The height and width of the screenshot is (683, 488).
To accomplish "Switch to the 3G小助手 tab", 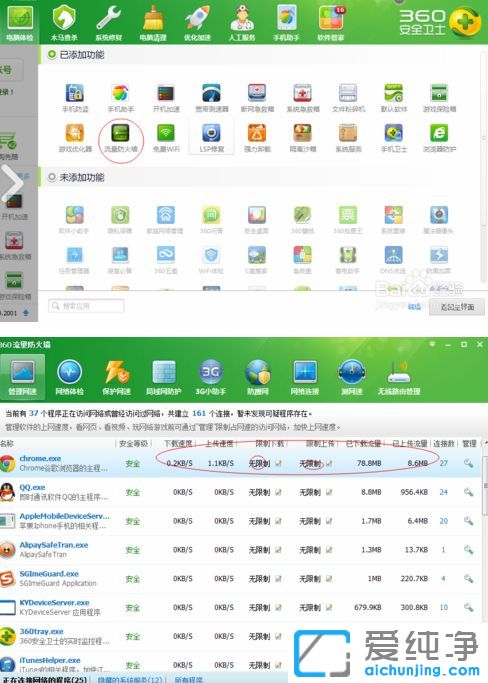I will (210, 377).
